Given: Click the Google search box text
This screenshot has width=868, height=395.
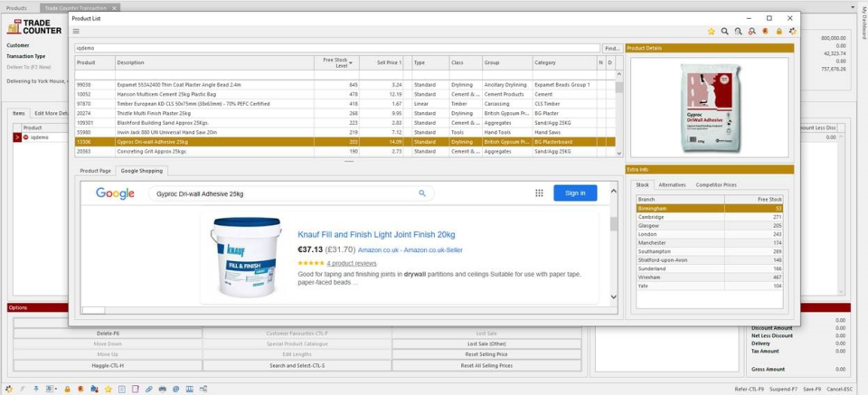Looking at the screenshot, I should pos(200,193).
